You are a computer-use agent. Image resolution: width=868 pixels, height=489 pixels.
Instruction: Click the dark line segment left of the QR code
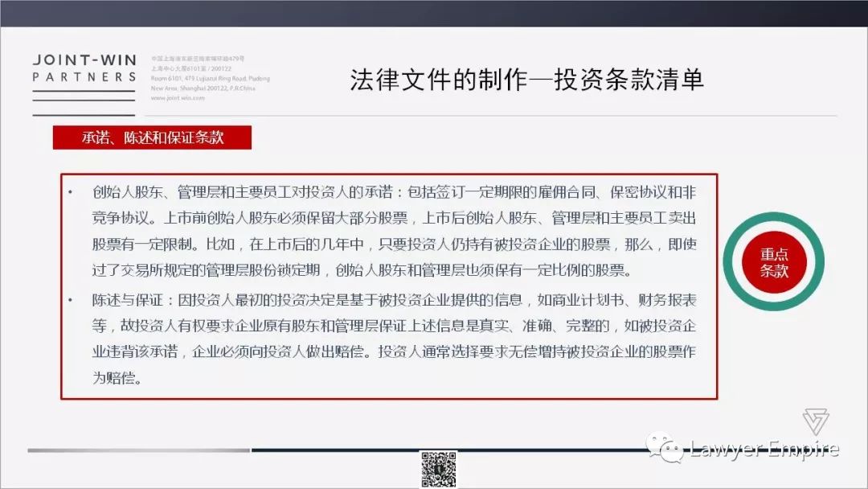pos(336,450)
